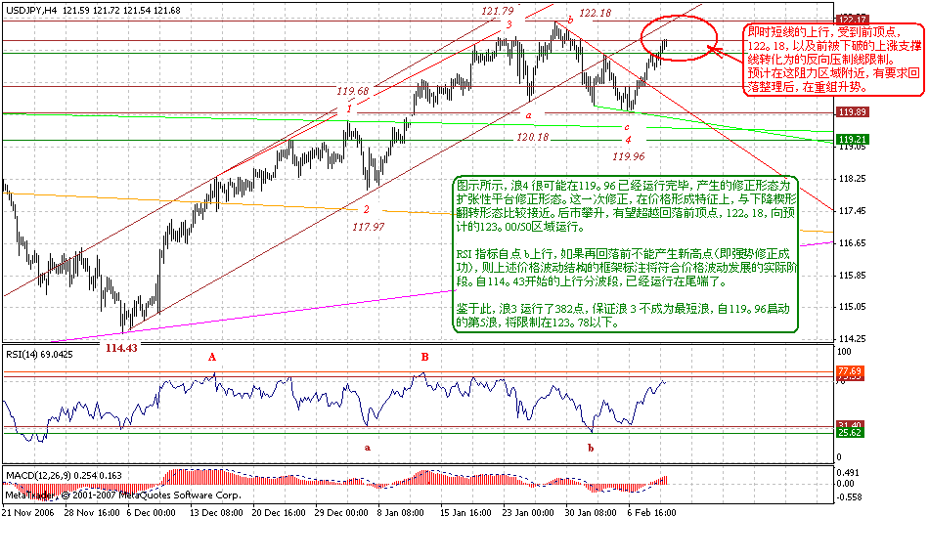Screen dimensions: 929x560
Task: Select the 119.89 price tag on right axis
Action: 852,111
